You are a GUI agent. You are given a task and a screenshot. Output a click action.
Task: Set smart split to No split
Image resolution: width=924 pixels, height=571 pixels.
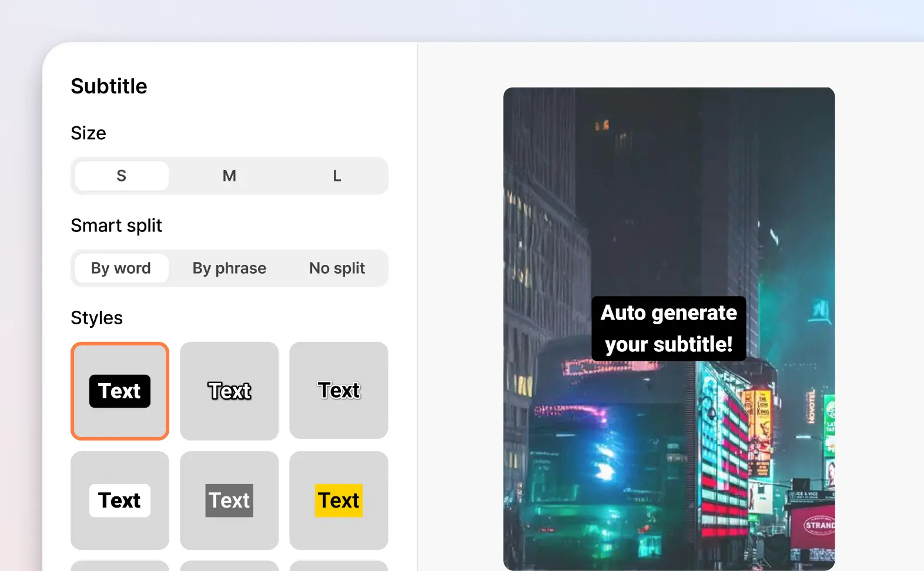click(x=337, y=268)
